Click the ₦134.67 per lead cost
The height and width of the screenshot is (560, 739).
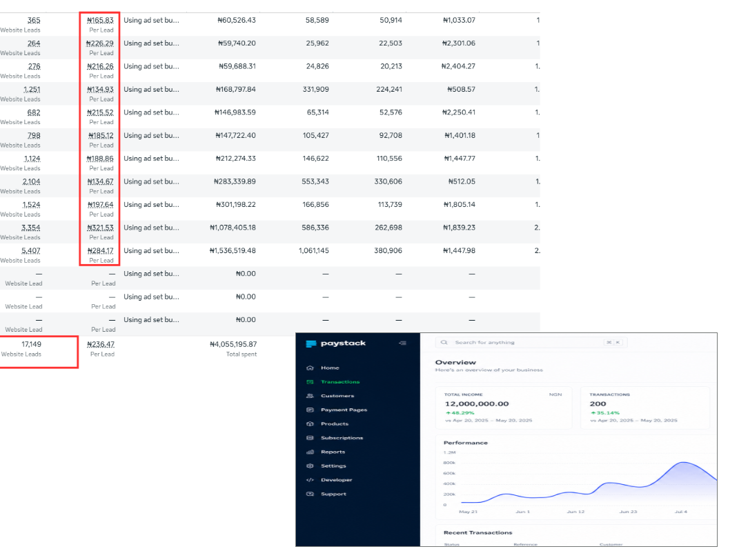tap(100, 182)
